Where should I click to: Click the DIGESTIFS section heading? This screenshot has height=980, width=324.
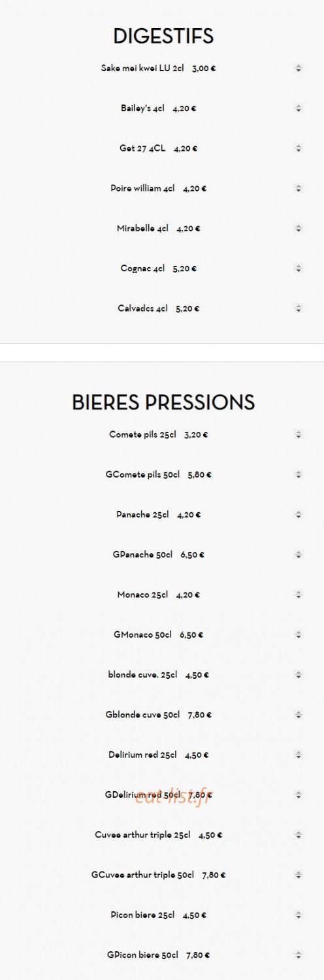[163, 36]
